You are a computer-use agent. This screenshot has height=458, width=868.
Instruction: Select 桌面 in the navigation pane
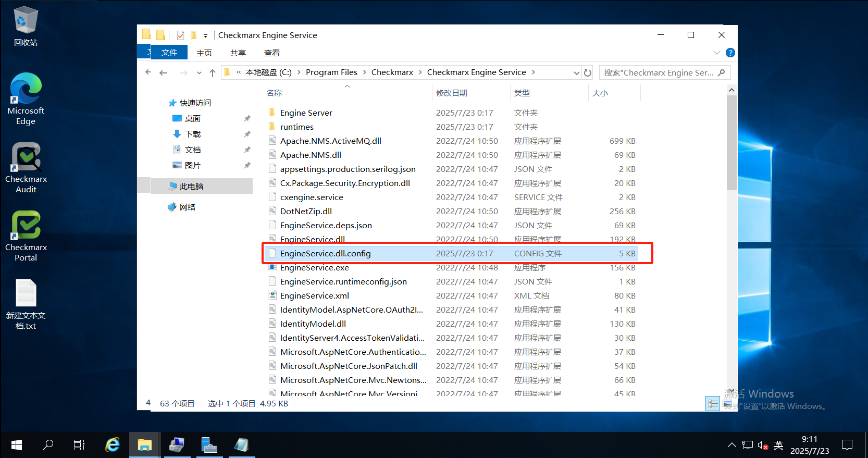[x=192, y=119]
